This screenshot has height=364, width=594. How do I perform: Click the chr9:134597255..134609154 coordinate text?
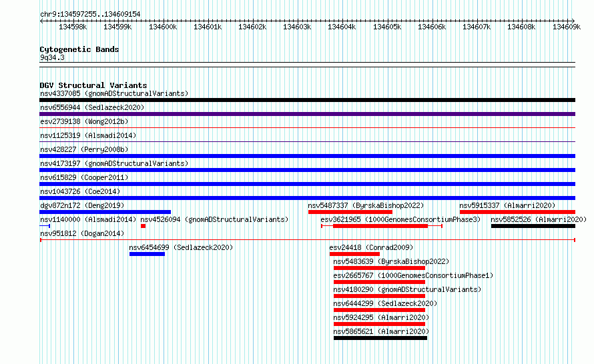[x=90, y=14]
